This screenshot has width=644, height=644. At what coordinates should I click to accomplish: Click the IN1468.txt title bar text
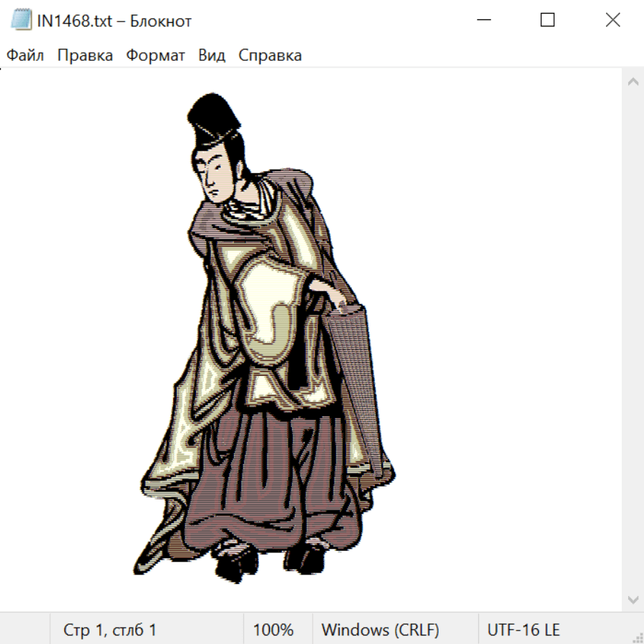coord(114,21)
